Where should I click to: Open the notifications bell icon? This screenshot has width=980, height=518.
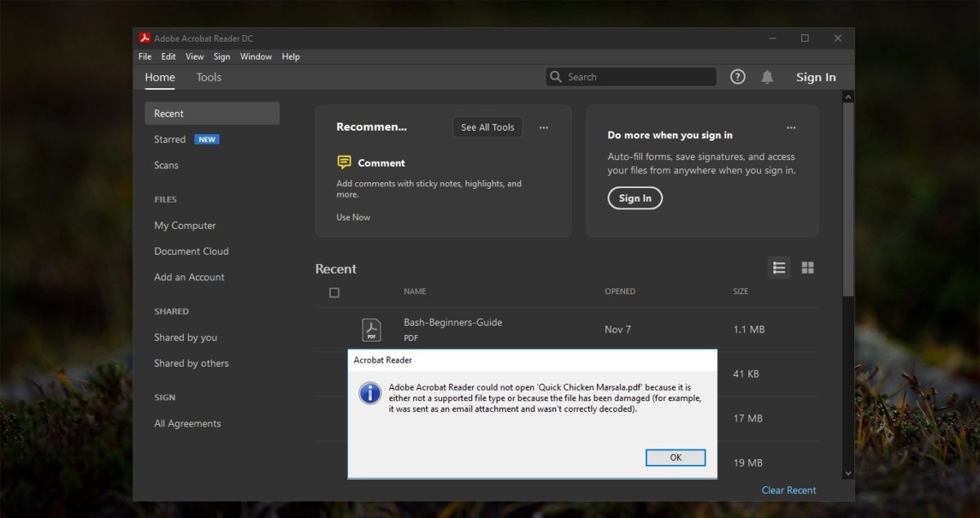pos(767,76)
